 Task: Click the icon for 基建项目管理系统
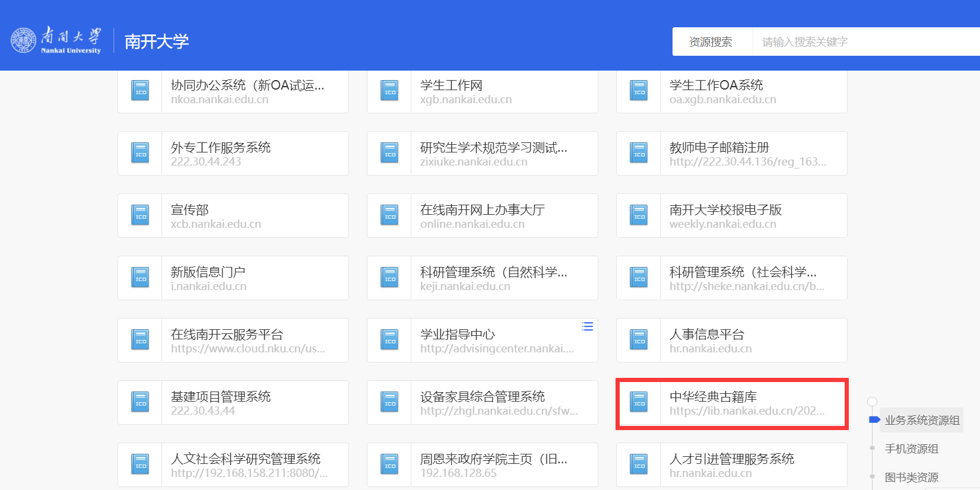click(140, 402)
